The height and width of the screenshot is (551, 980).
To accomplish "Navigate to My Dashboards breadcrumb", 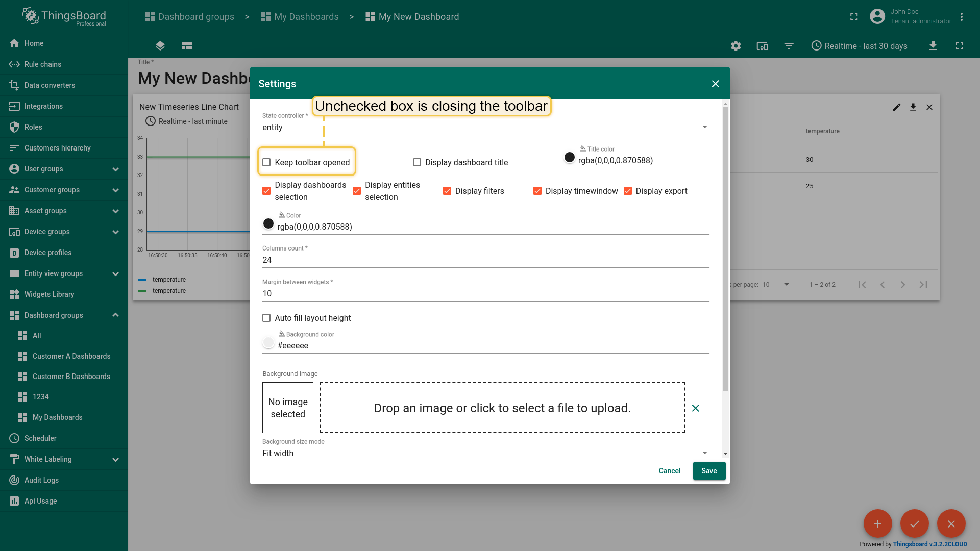I will (x=300, y=17).
